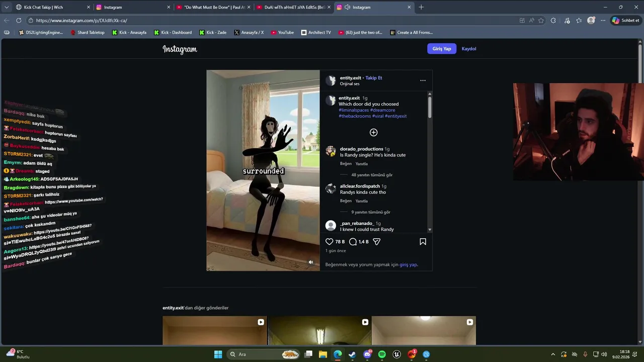Click Beğen under allclear.fordispatch comment

coord(346,201)
